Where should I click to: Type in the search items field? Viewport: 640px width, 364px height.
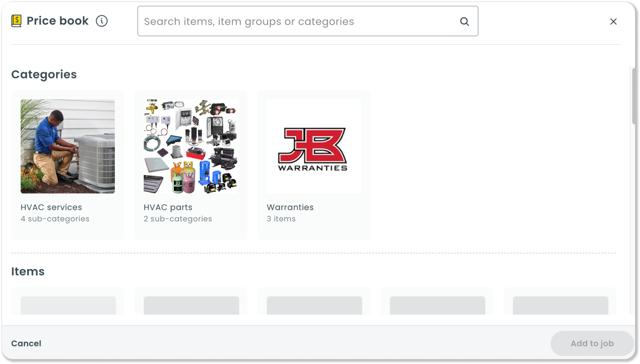click(299, 21)
